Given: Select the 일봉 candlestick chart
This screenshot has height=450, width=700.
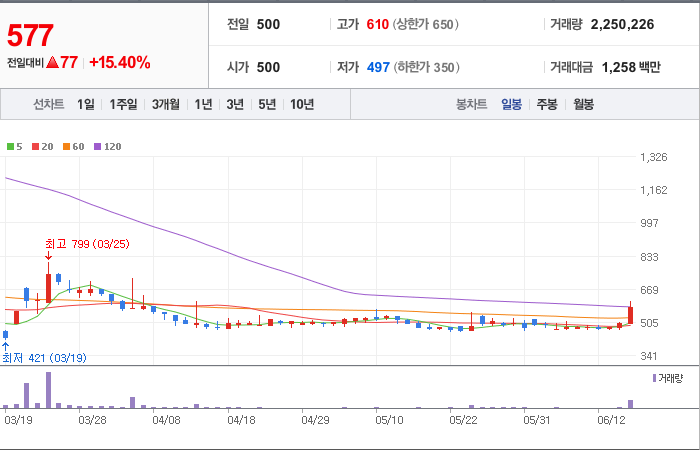Looking at the screenshot, I should click(x=511, y=104).
